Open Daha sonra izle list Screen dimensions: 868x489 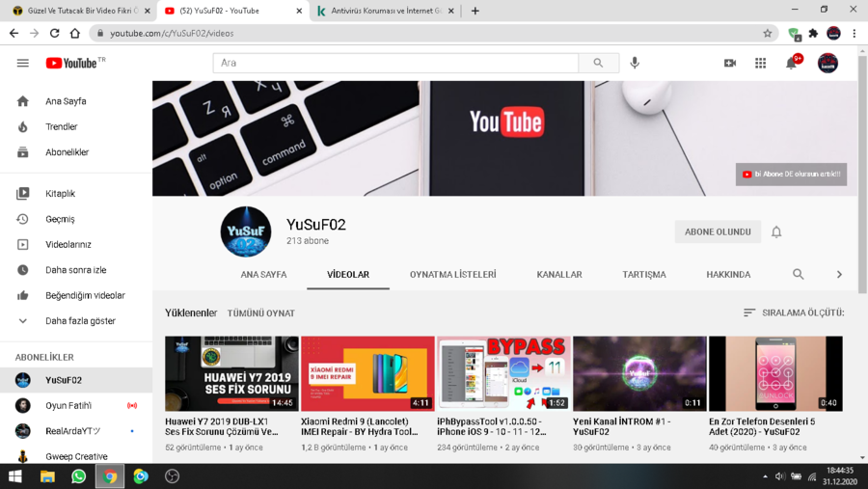(76, 270)
